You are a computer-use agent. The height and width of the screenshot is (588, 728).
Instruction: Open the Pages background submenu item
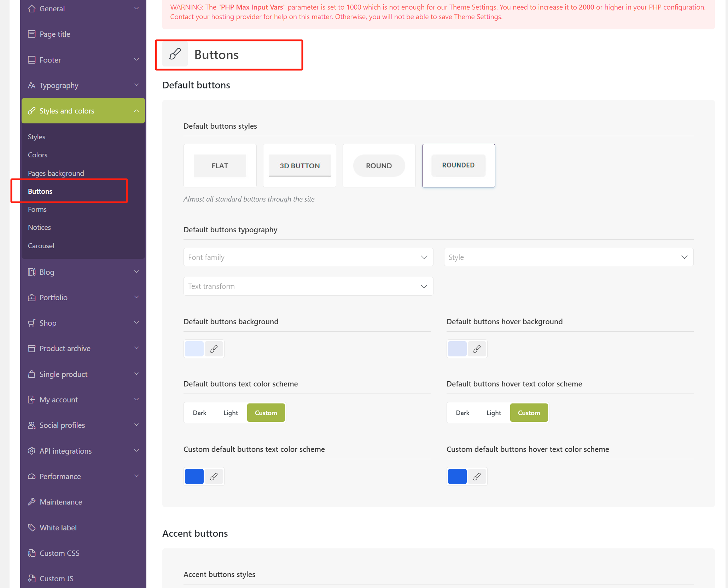tap(56, 173)
